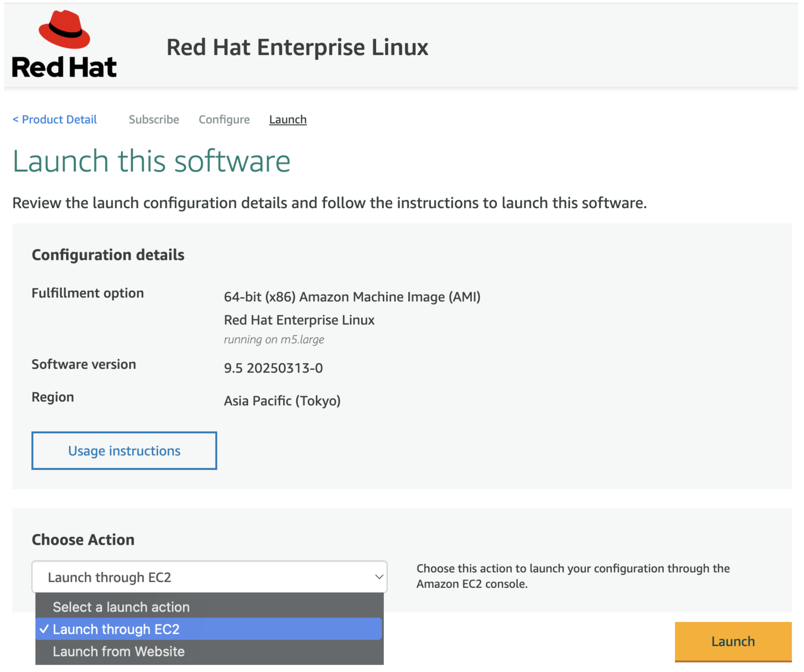
Task: Click the dropdown chevron arrow
Action: [x=379, y=577]
